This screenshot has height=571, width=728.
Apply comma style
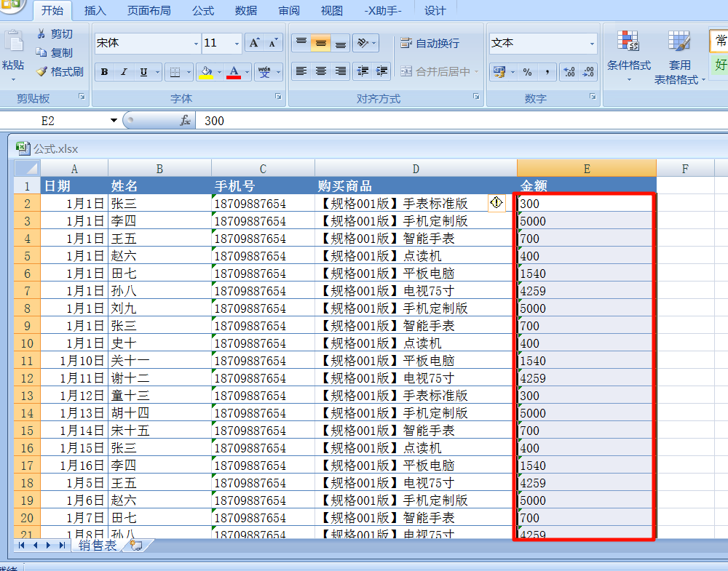(547, 72)
